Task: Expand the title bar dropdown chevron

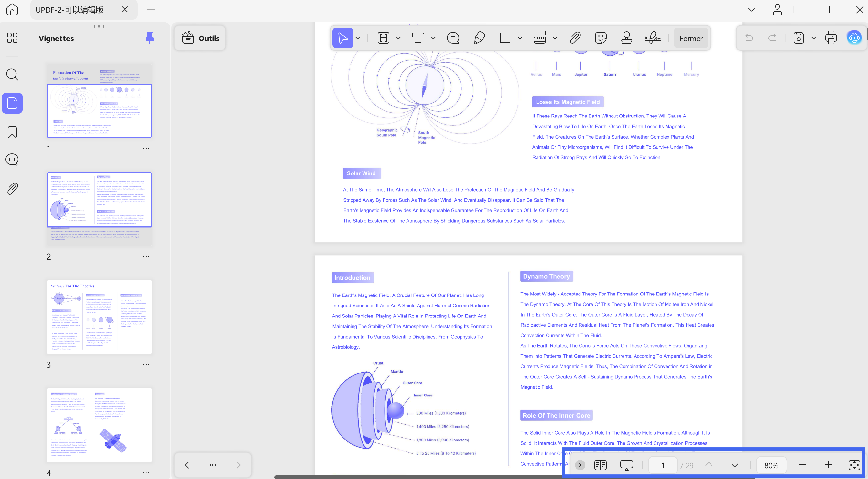Action: coord(751,9)
